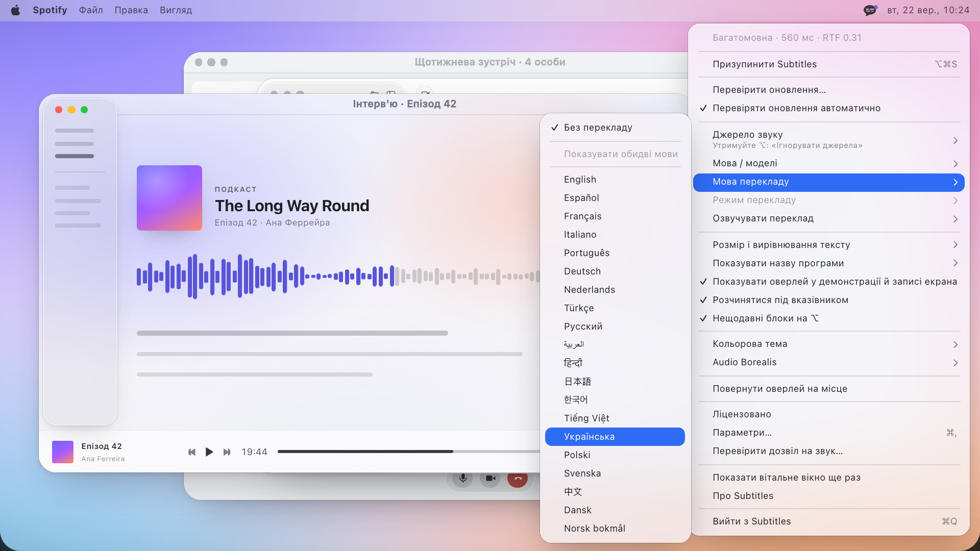
Task: Expand Озвучувати переклад submenu
Action: coord(829,218)
